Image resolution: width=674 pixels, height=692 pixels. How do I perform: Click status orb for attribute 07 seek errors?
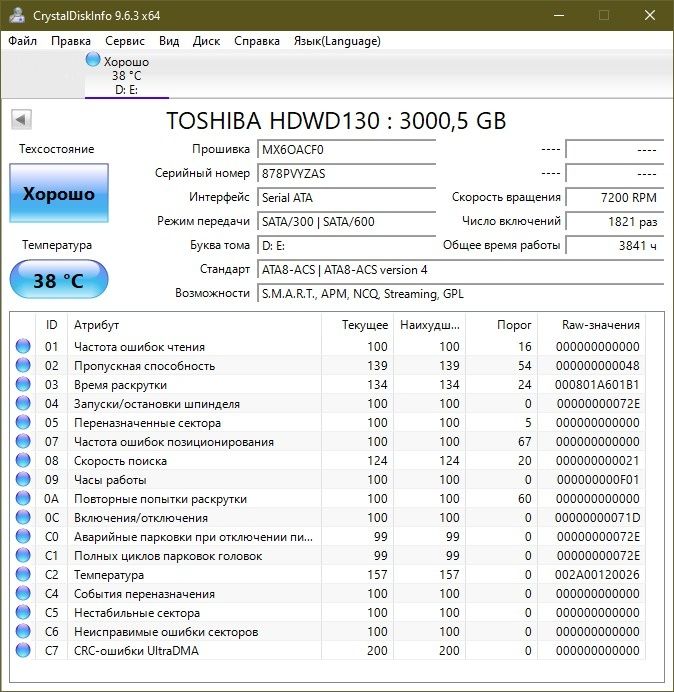click(23, 441)
